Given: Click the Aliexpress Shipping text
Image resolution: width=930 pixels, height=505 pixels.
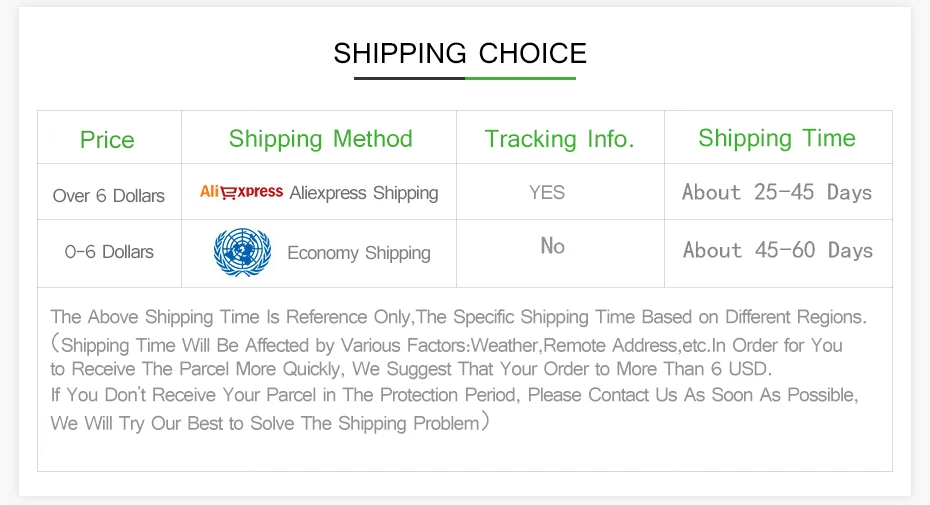Looking at the screenshot, I should [x=364, y=193].
